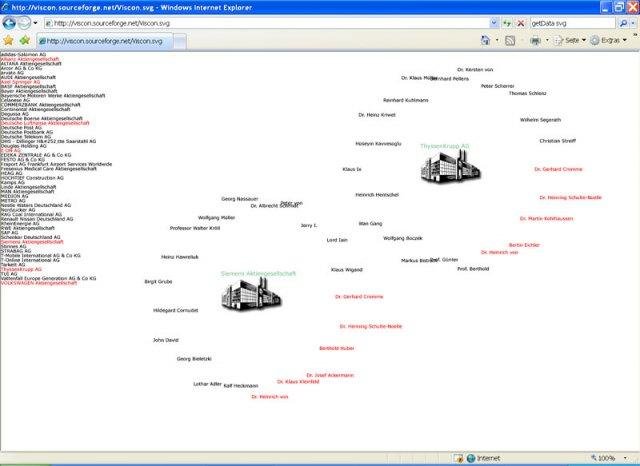Screen dimensions: 640x466
Task: Add to Favorites with green plus star
Action: click(x=25, y=40)
